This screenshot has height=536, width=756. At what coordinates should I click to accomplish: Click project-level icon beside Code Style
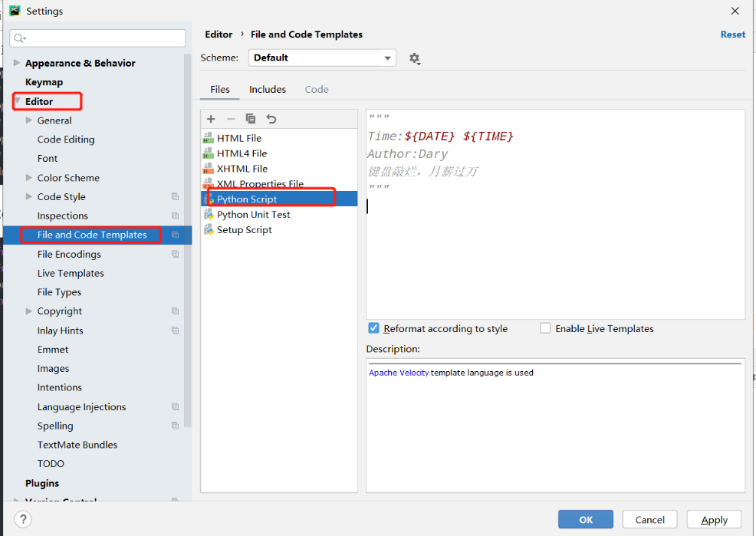click(x=175, y=196)
